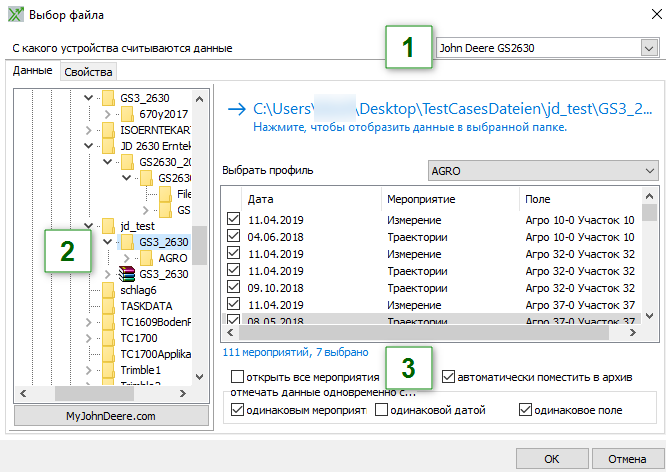Uncheck the 09.10.2018 Траектории row checkbox

233,287
